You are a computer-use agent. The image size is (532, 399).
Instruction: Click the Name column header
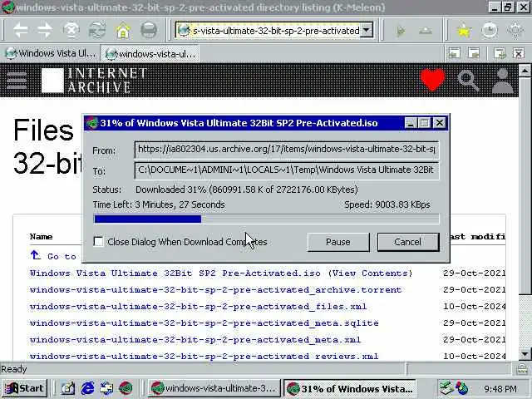[41, 236]
